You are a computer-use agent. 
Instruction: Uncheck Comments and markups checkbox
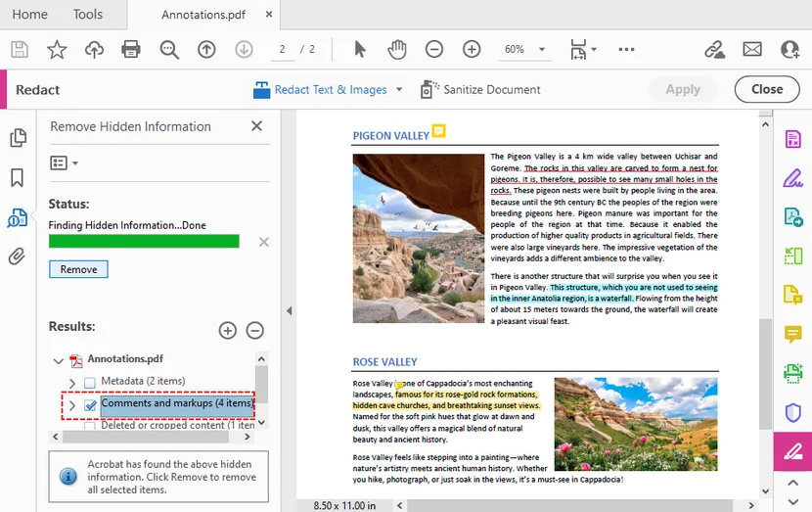click(x=90, y=405)
